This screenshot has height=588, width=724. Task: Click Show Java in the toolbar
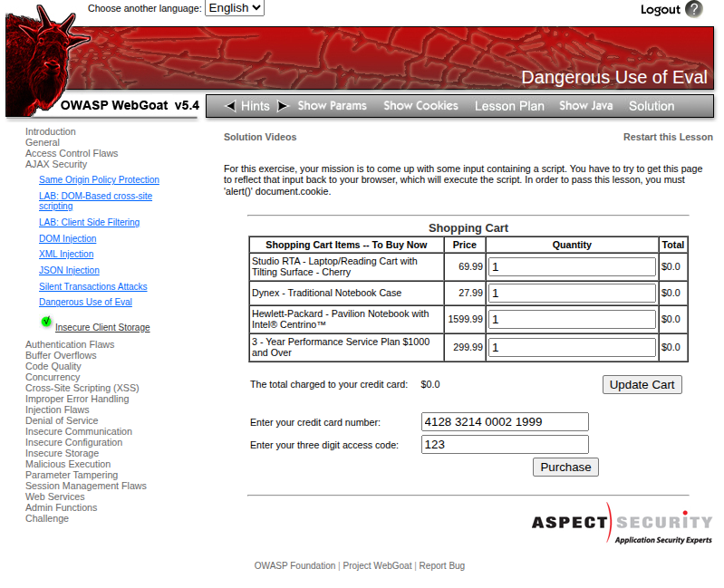tap(586, 106)
